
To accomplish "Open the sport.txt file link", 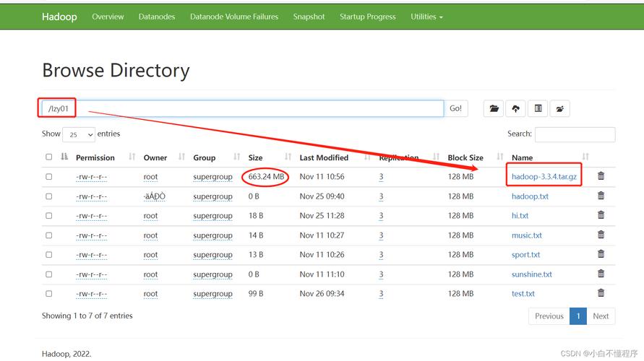I will [525, 255].
